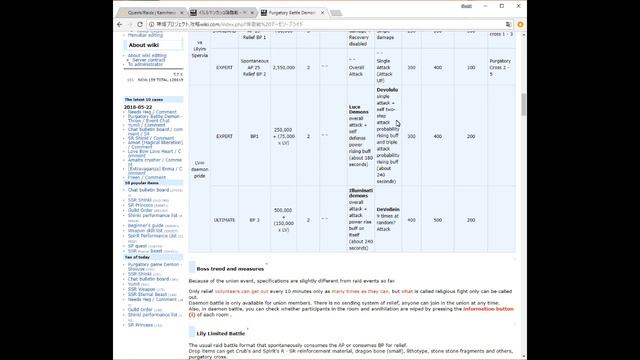Click red link 'volunteers can get out'

pyautogui.click(x=241, y=291)
